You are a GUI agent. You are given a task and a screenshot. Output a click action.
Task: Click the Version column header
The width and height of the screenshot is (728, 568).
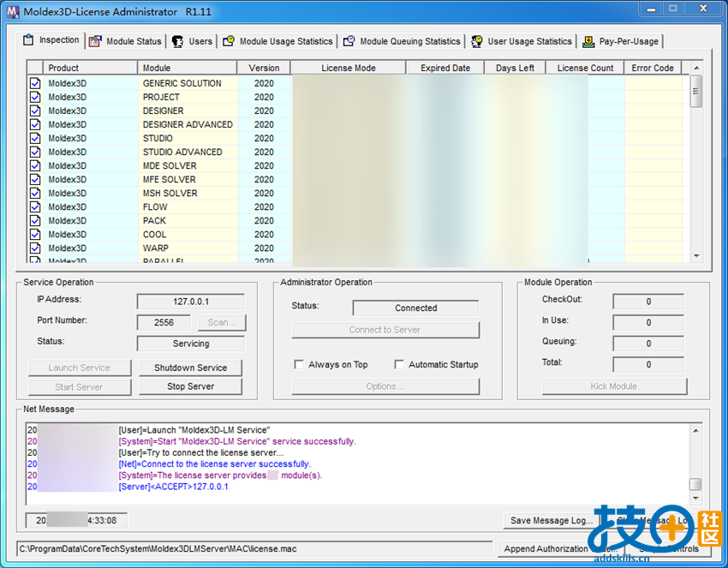(x=264, y=68)
